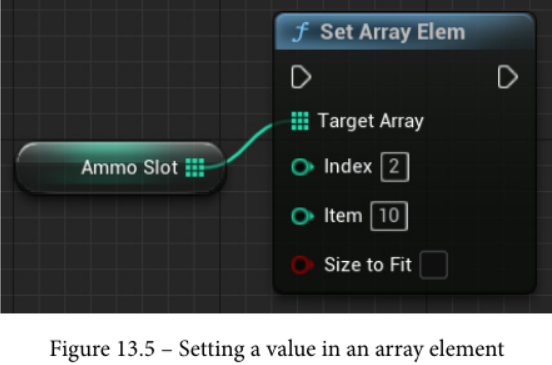Select the green Item integer pin

(x=302, y=216)
